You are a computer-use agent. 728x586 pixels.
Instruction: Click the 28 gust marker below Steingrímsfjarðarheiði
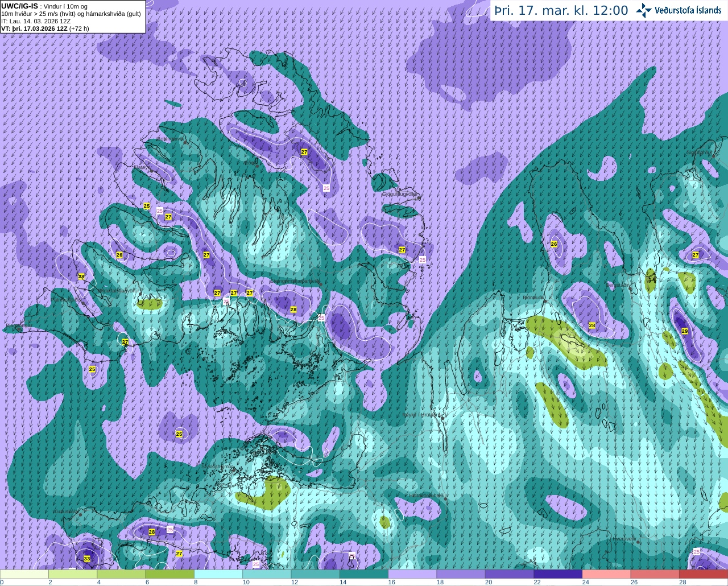(293, 309)
